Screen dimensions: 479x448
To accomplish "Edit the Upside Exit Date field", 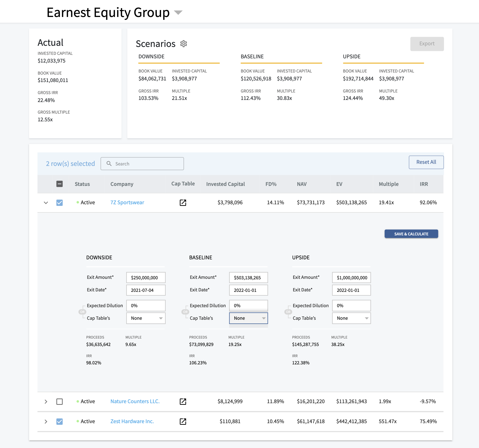I will coord(351,290).
